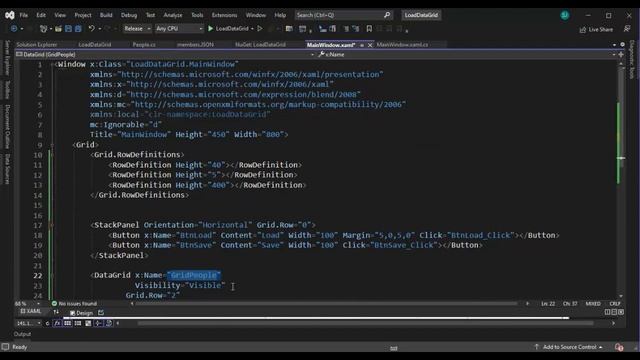Close the MainWindow.xaml tab
The height and width of the screenshot is (360, 640).
[370, 45]
